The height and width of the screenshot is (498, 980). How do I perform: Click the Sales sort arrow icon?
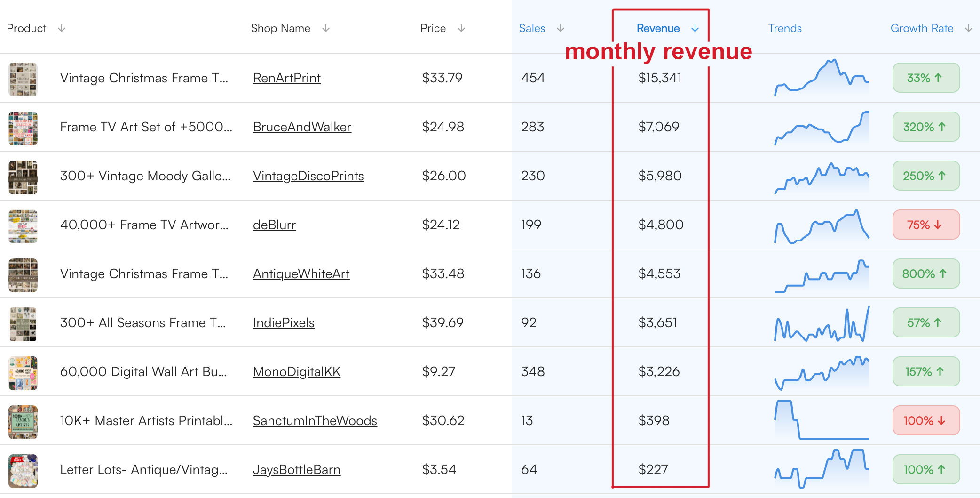click(x=561, y=29)
